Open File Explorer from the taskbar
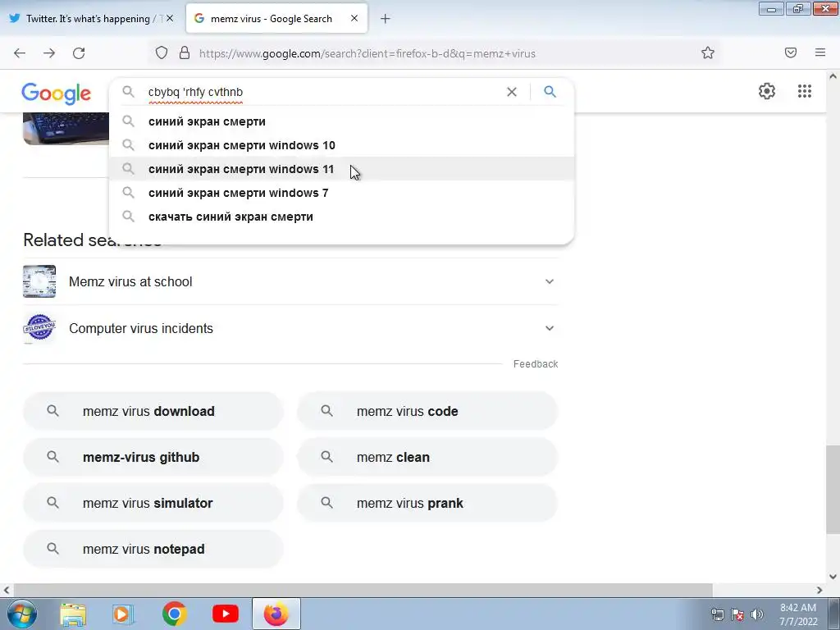840x630 pixels. (73, 614)
